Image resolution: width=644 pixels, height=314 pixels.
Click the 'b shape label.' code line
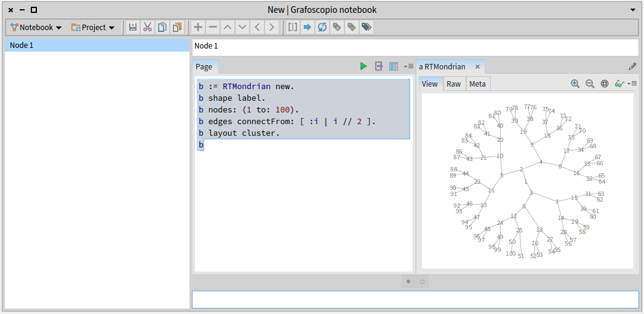click(233, 98)
